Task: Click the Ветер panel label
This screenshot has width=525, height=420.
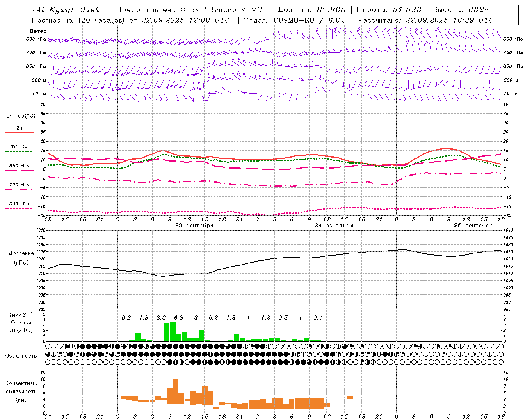Action: 38,31
